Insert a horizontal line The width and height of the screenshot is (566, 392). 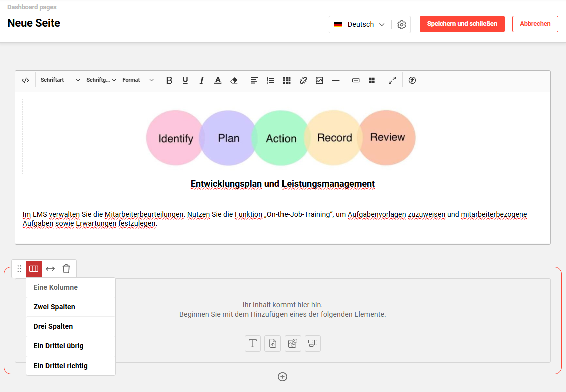pos(336,80)
